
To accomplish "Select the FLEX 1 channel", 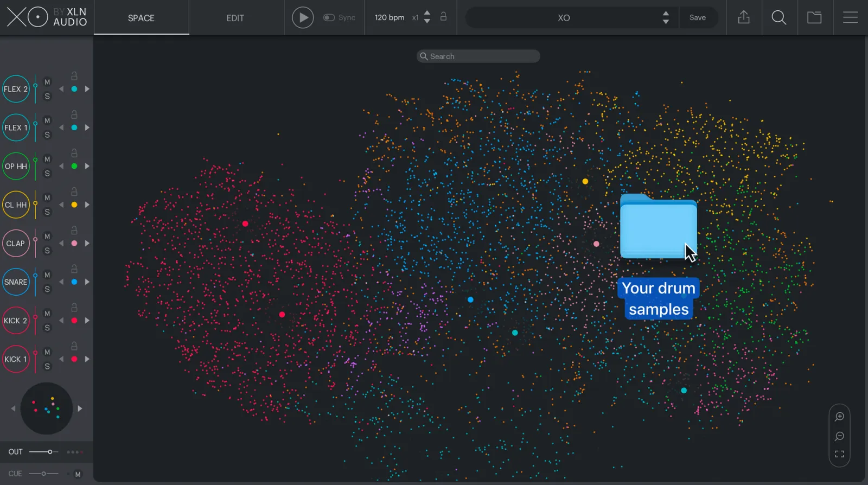I will (x=16, y=127).
